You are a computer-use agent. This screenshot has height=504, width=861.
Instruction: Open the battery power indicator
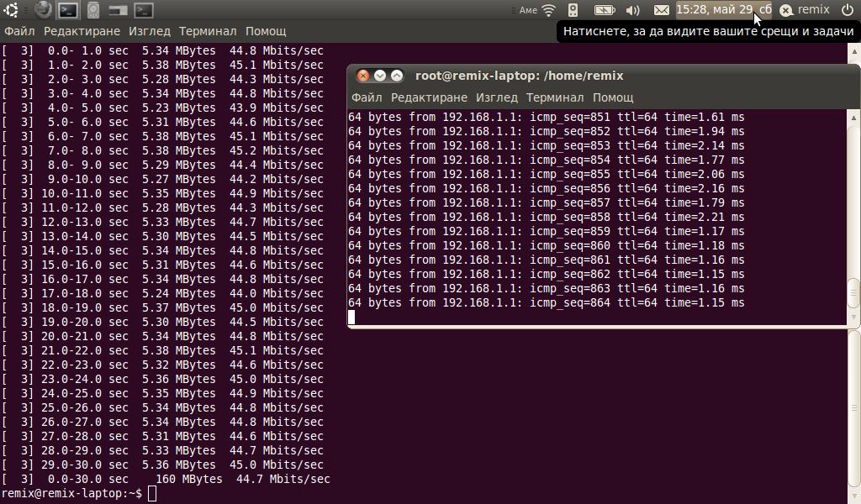604,10
